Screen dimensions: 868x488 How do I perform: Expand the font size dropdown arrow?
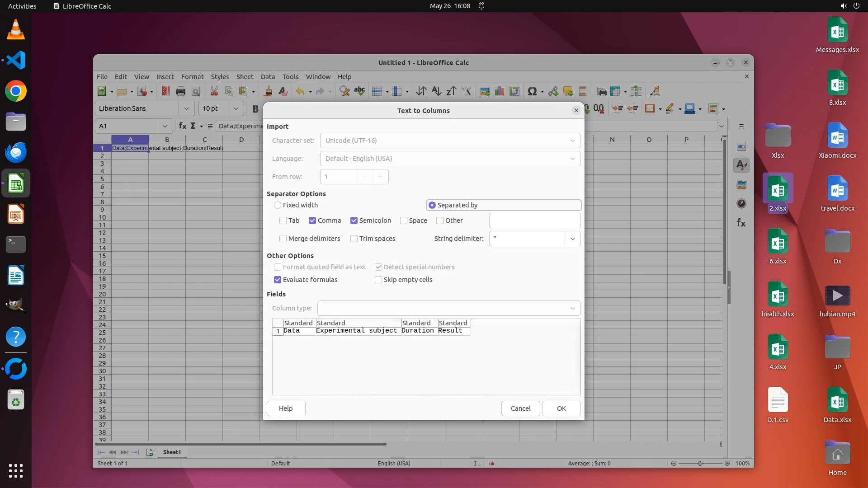[236, 108]
